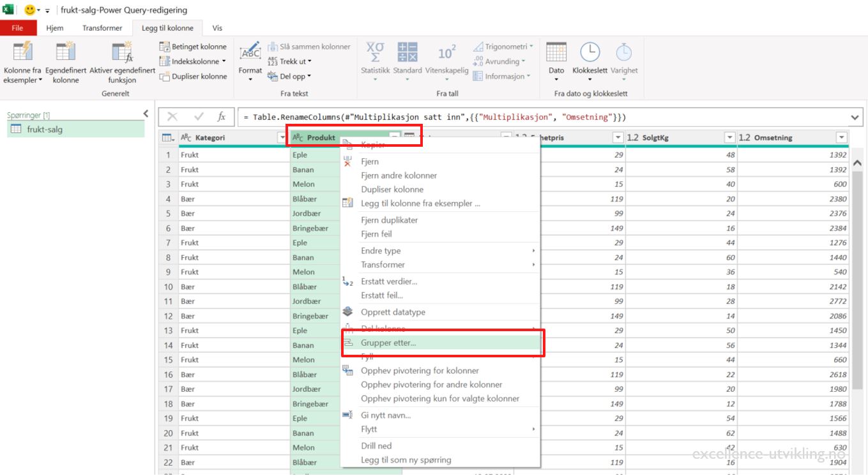The height and width of the screenshot is (476, 868).
Task: Open the Informasjon dropdown
Action: tap(502, 76)
